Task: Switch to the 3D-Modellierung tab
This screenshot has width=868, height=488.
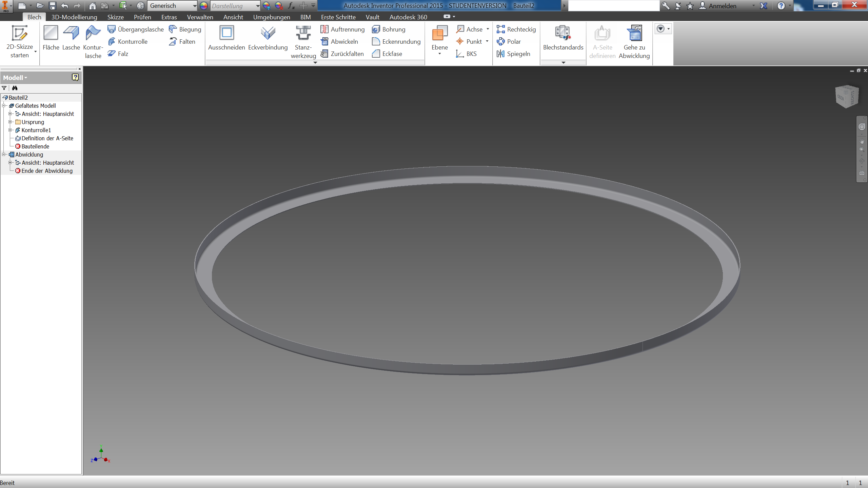Action: tap(74, 17)
